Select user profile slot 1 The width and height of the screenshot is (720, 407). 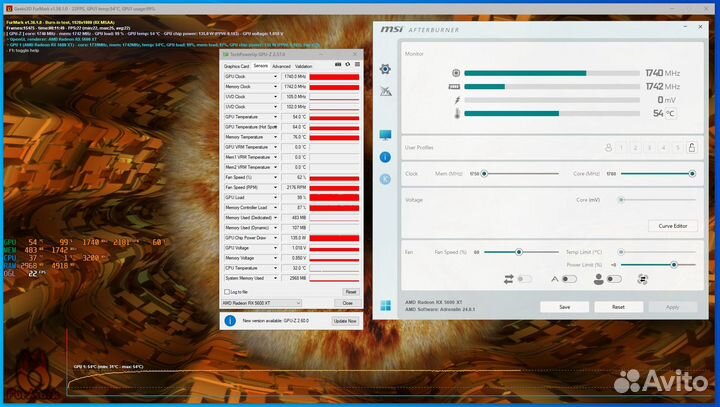pos(621,148)
